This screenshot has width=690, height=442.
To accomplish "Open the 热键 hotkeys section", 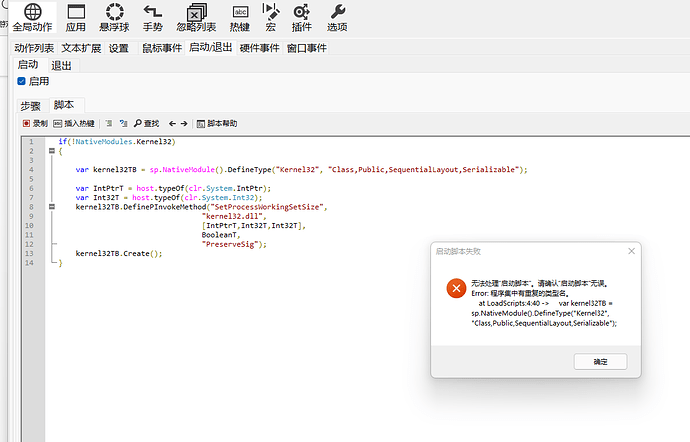I will pyautogui.click(x=240, y=18).
